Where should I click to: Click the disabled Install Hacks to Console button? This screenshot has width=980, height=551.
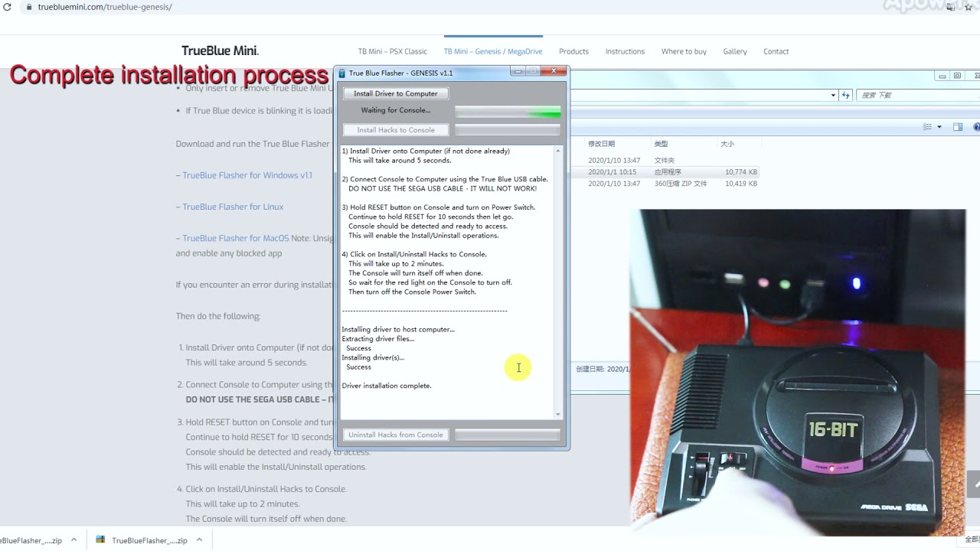(x=396, y=130)
